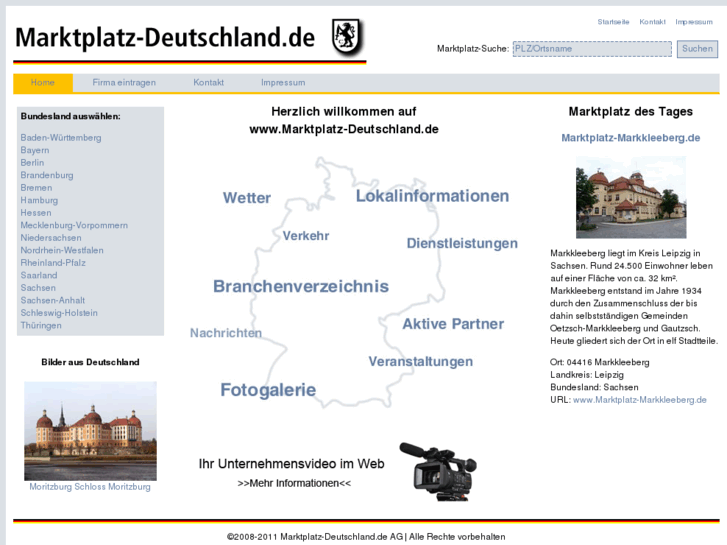
Task: Click the Aktive Partner link
Action: (453, 324)
